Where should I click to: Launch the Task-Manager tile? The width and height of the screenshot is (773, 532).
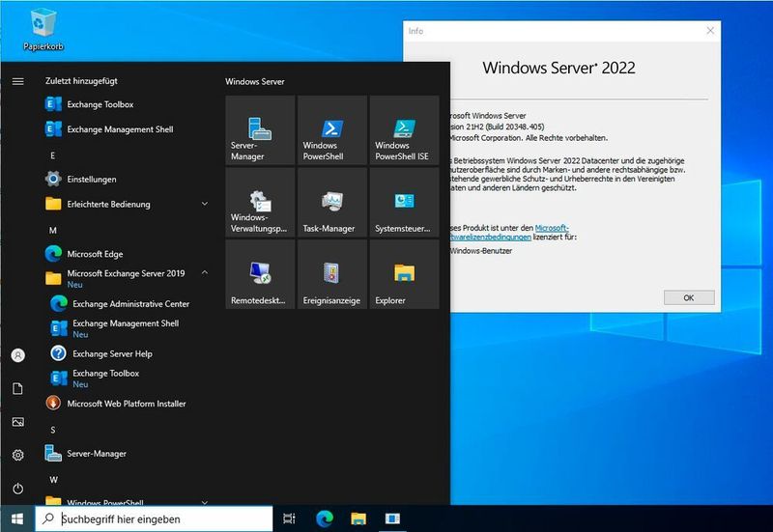pyautogui.click(x=332, y=203)
